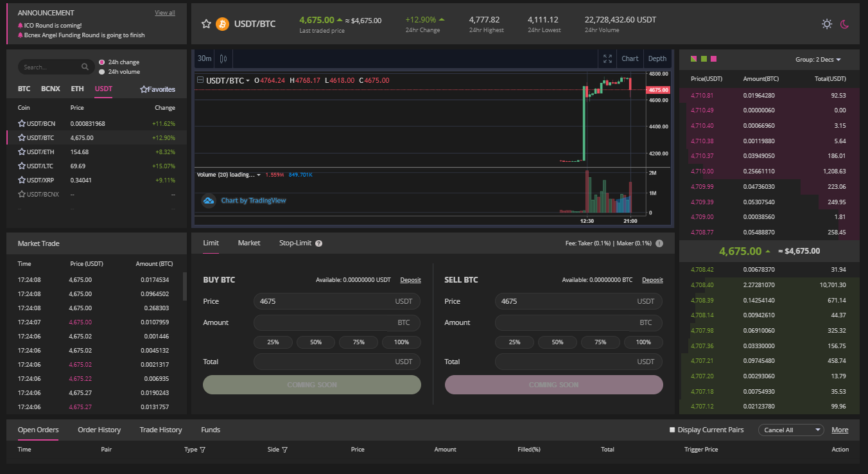Select the 24h volume radio option
868x474 pixels.
coord(101,72)
